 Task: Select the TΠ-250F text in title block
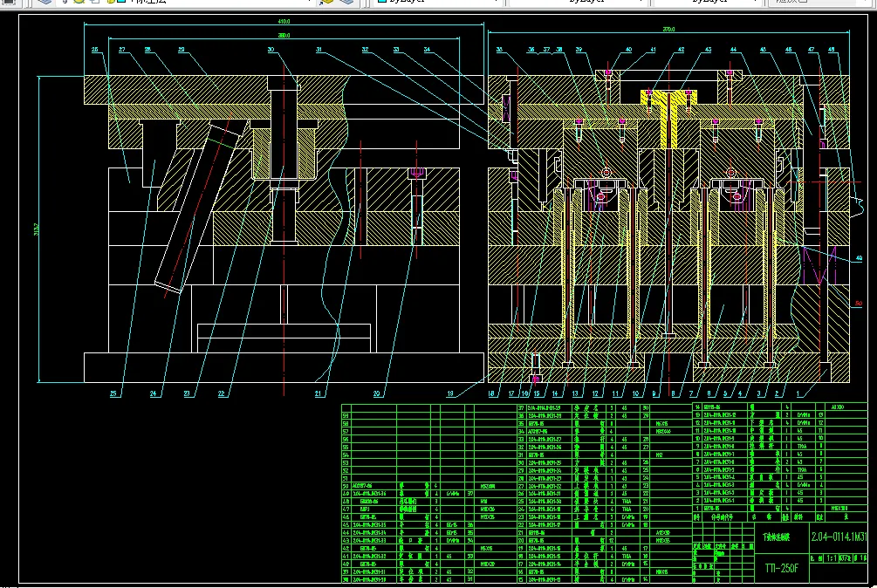tap(781, 569)
